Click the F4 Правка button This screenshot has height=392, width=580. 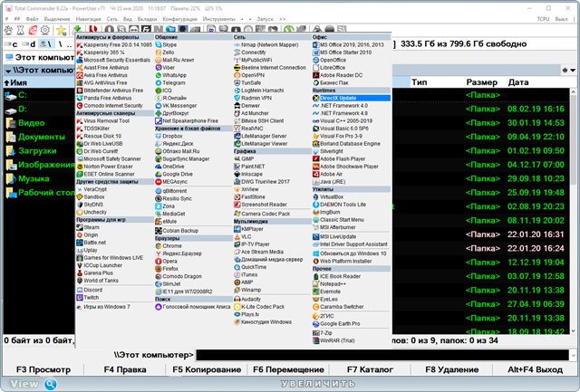125,369
